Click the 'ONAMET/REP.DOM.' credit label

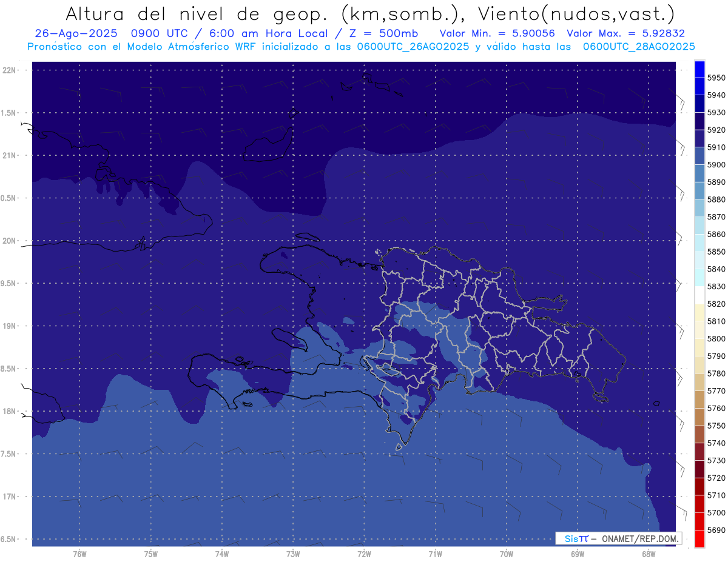(x=640, y=538)
